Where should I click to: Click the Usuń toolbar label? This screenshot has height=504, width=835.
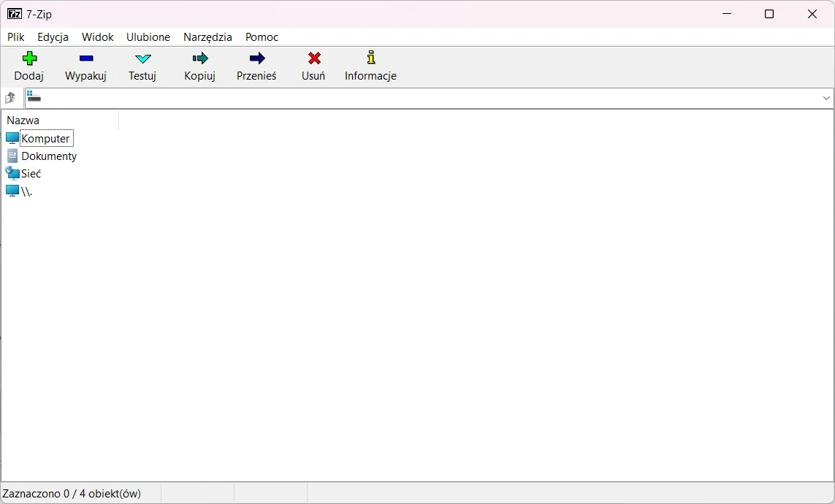(313, 75)
